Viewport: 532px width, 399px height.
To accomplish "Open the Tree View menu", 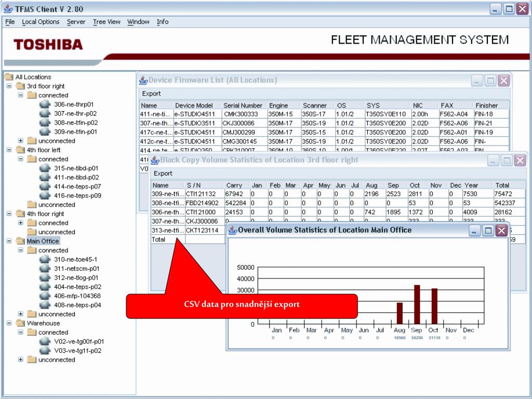I will [x=107, y=22].
